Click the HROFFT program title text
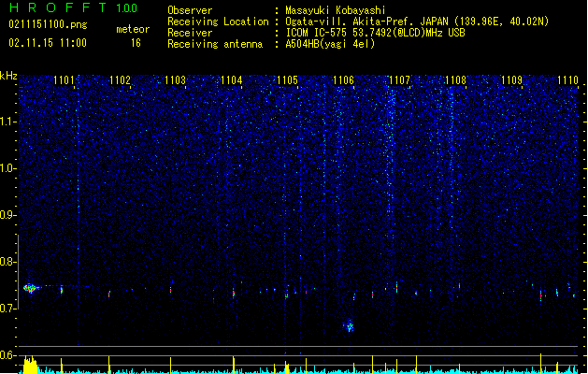Viewport: 588px width, 374px height. pos(59,7)
